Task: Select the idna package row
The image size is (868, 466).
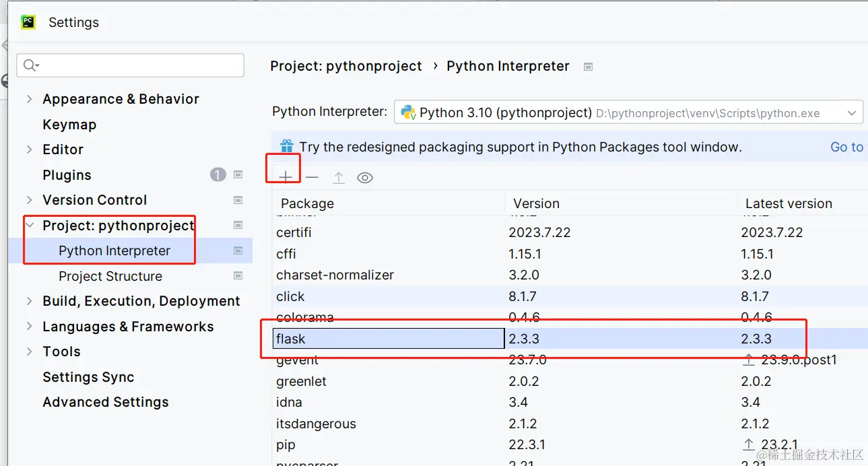Action: pos(570,402)
